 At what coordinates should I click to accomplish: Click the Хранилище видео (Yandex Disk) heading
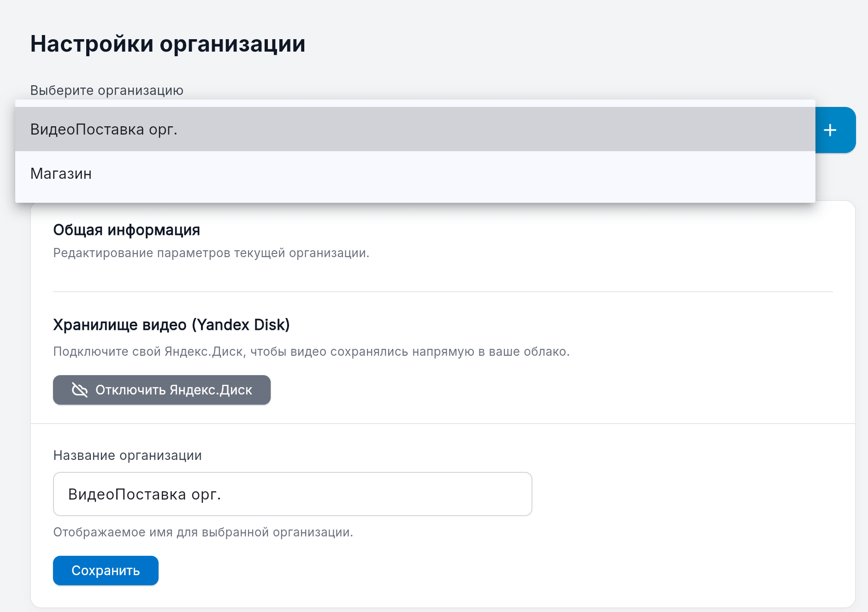click(x=171, y=325)
